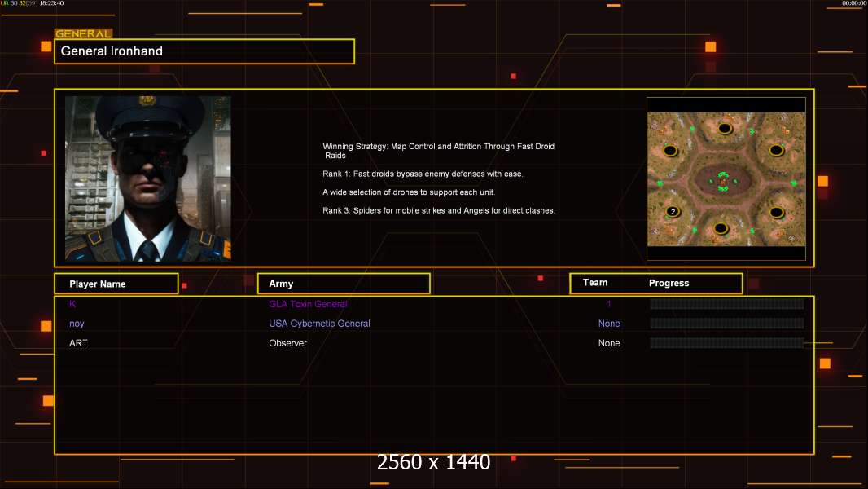Click the Progress column header
868x489 pixels.
coord(669,283)
